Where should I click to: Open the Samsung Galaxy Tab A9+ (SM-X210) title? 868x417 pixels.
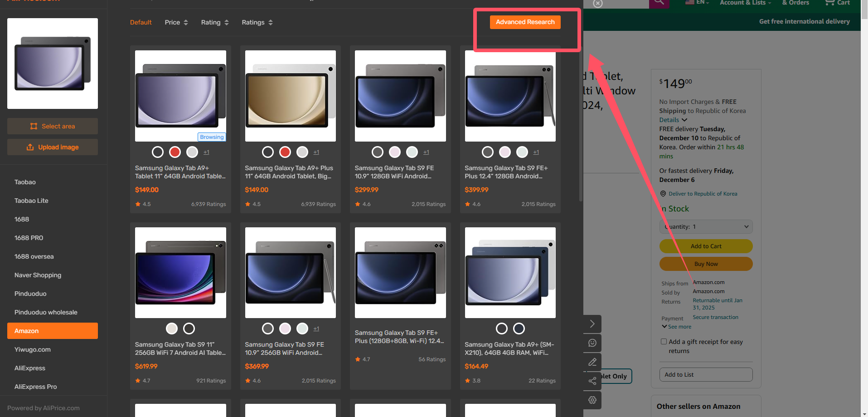[510, 348]
